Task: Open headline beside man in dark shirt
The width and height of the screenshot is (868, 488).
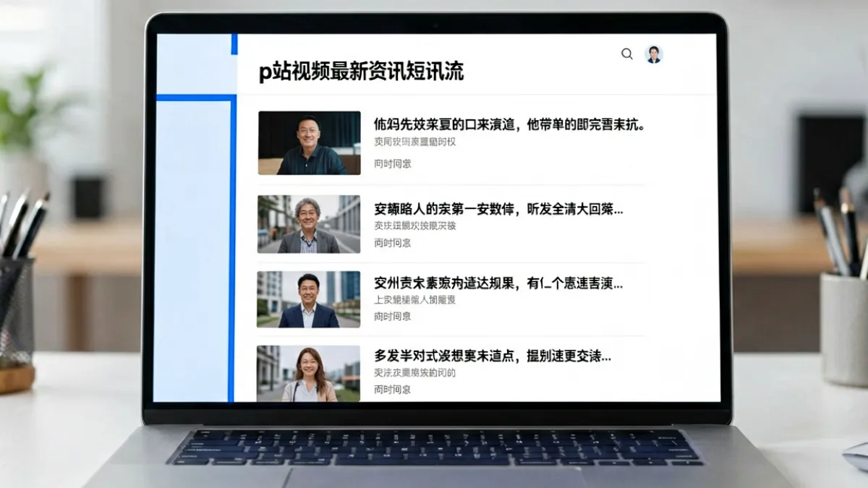Action: [509, 124]
